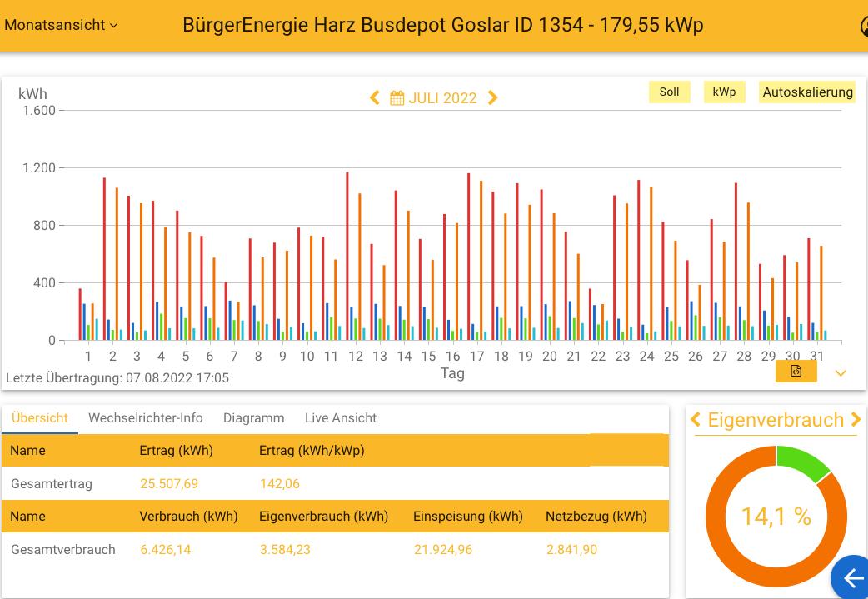The height and width of the screenshot is (599, 868).
Task: Click the user account icon top right
Action: pos(864,26)
